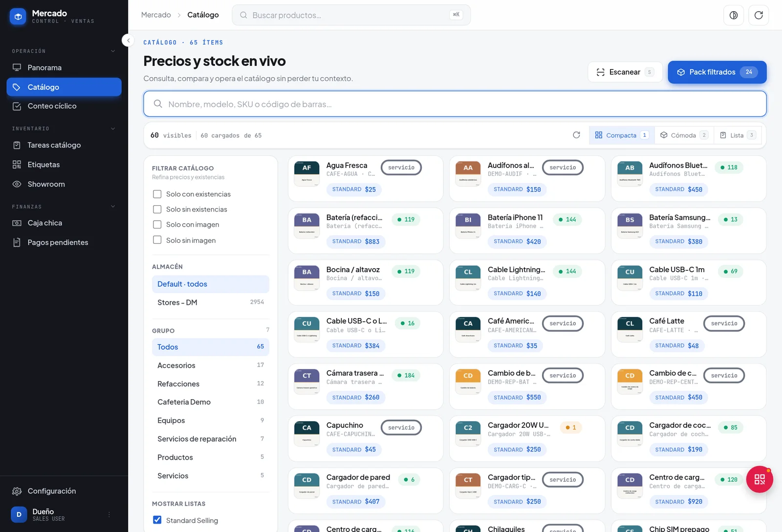Collapse the sidebar with the arrow button
Viewport: 782px width, 532px height.
click(128, 41)
